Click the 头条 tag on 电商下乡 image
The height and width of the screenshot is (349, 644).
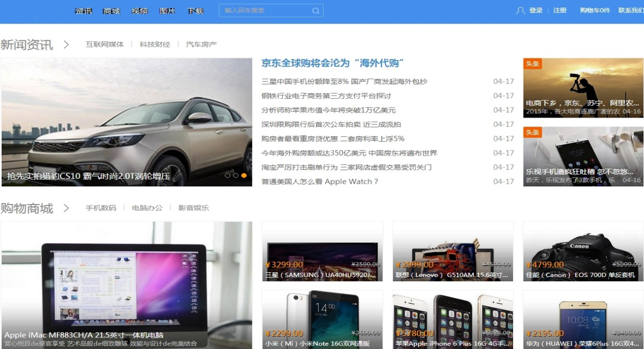coord(532,63)
